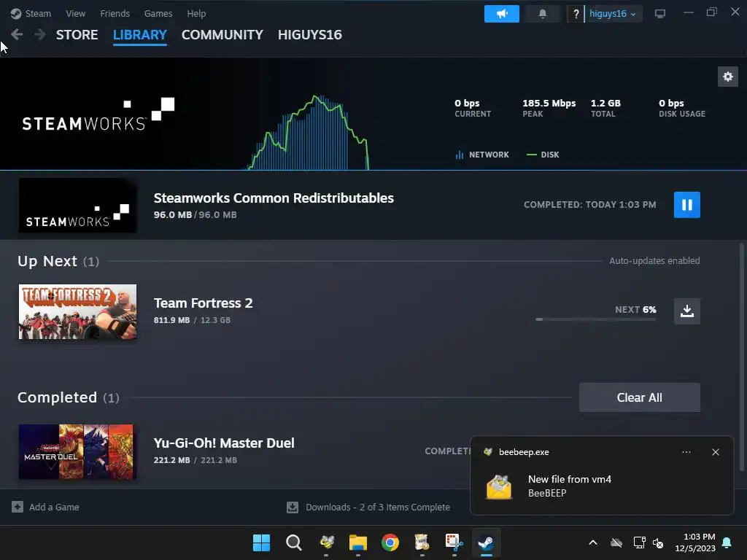Click the Steamworks Common Redistributables title
The width and height of the screenshot is (747, 560).
pyautogui.click(x=274, y=198)
